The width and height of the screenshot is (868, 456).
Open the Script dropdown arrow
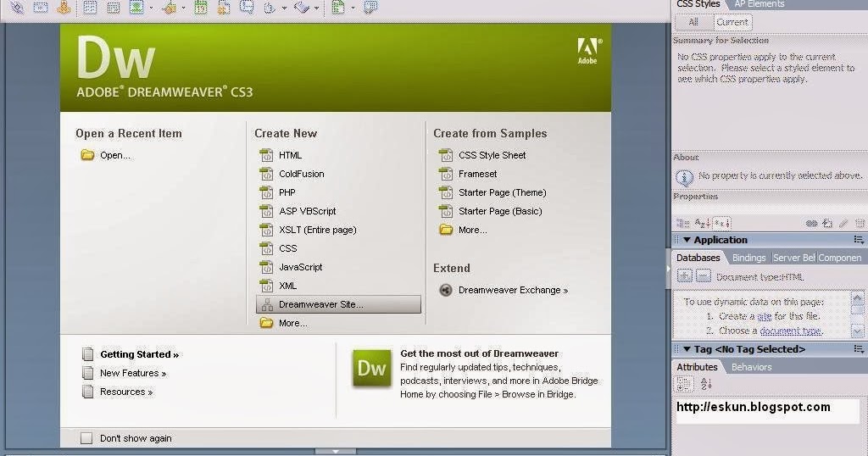[x=317, y=8]
